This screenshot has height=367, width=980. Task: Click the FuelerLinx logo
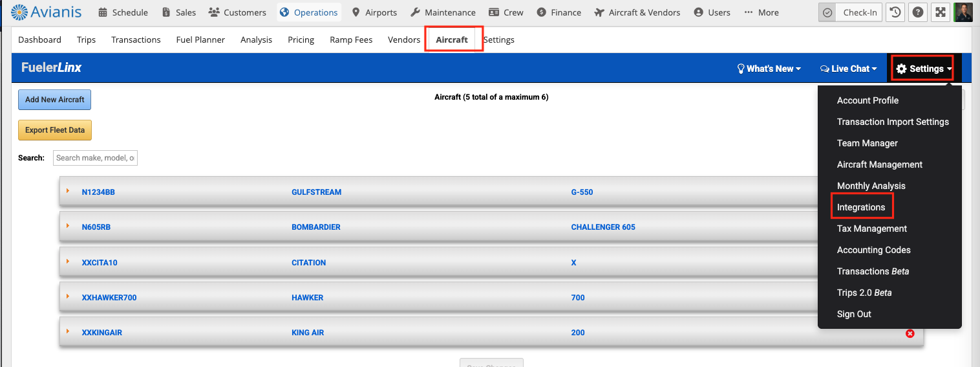(52, 68)
